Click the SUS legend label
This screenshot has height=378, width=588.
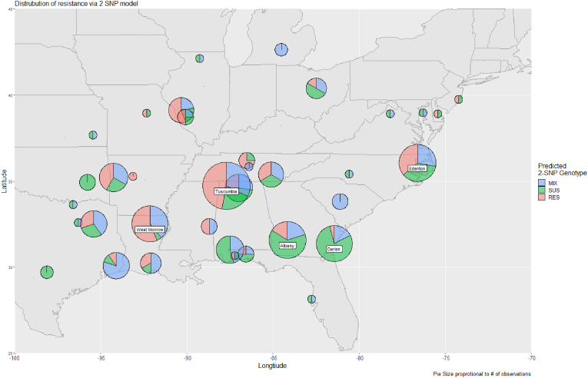click(x=554, y=190)
